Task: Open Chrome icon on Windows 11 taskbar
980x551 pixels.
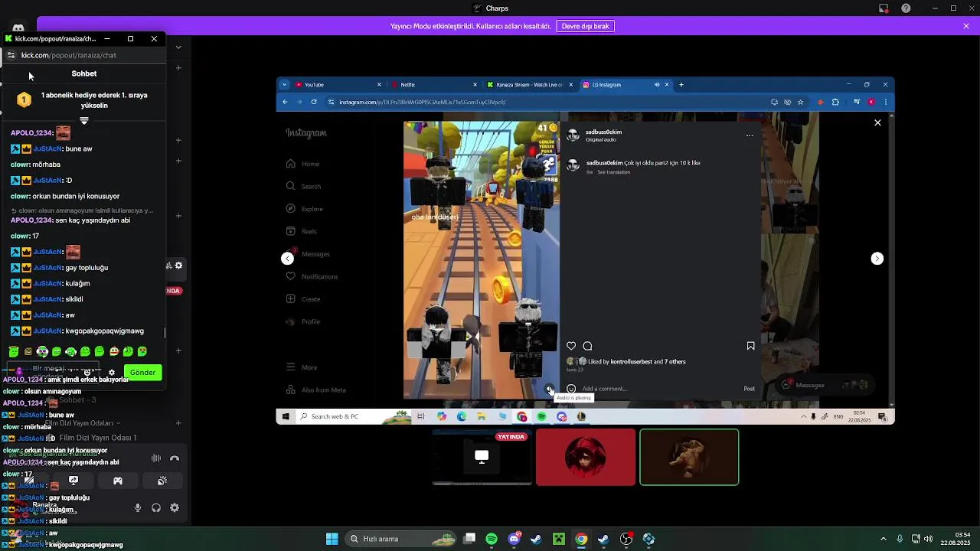Action: click(581, 539)
